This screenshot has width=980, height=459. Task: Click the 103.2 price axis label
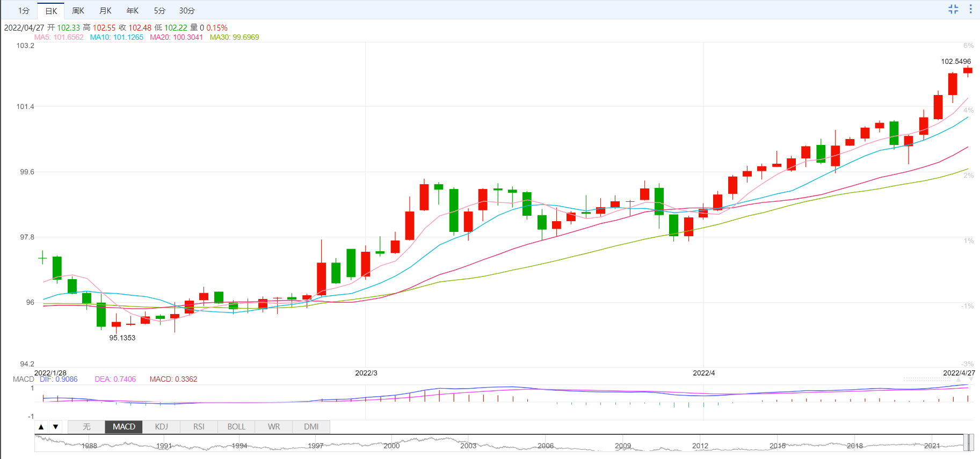[25, 46]
